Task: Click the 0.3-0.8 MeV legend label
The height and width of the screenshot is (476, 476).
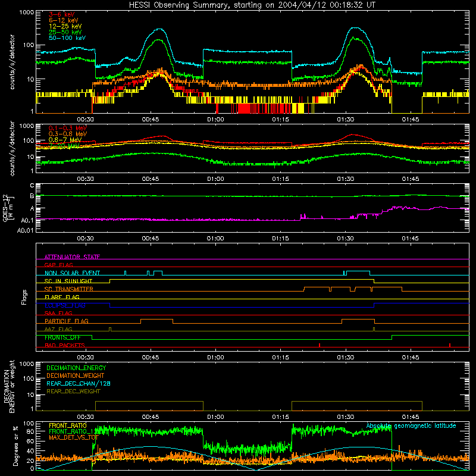Action: point(68,134)
